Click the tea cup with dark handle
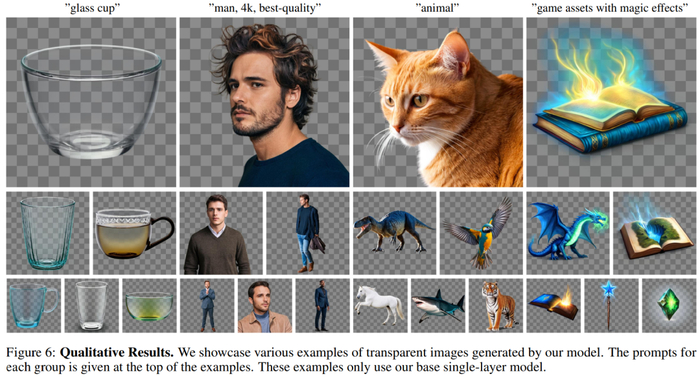The image size is (700, 378). point(134,233)
